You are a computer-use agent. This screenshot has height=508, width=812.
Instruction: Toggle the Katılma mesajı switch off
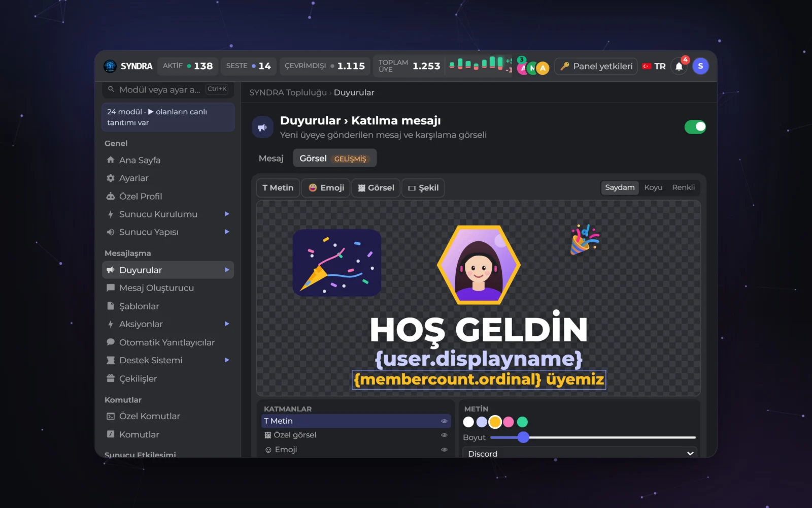click(695, 127)
